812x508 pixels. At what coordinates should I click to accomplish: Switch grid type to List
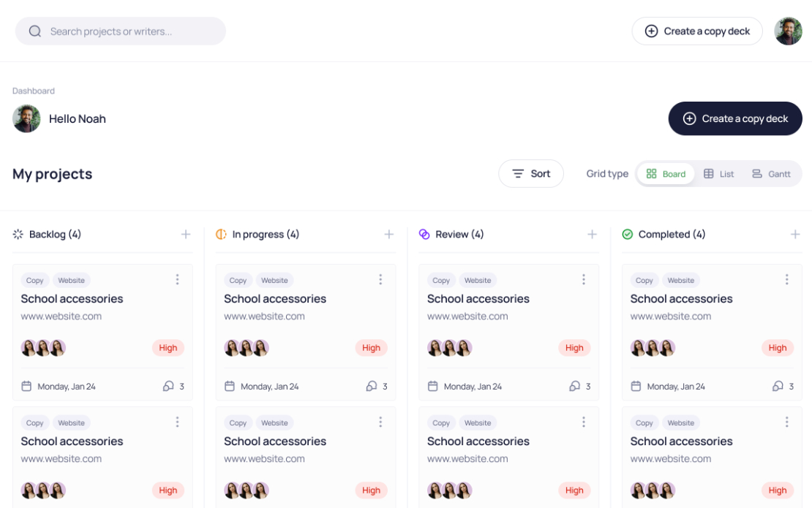719,174
